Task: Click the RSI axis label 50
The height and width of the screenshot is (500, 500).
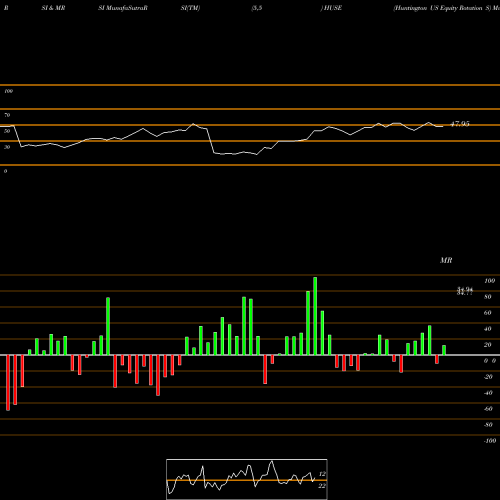Action: coord(7,131)
